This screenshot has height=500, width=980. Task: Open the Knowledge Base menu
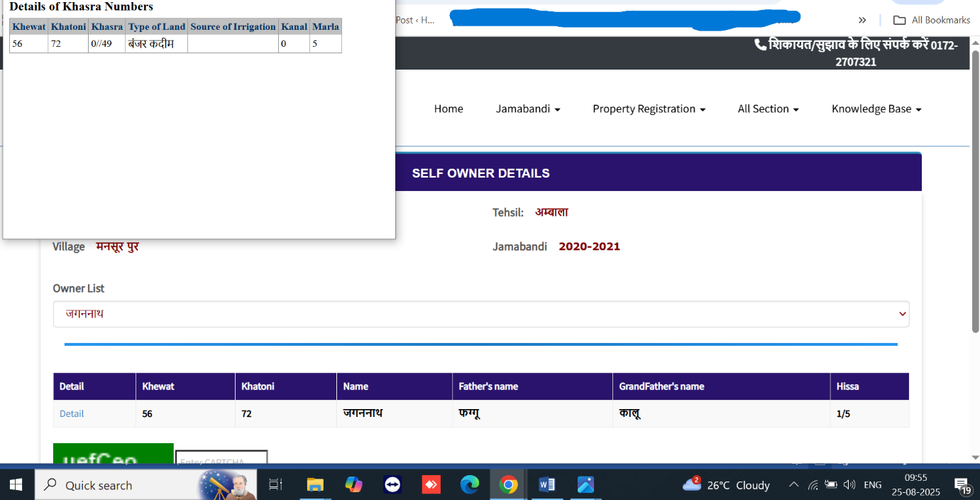(x=876, y=109)
